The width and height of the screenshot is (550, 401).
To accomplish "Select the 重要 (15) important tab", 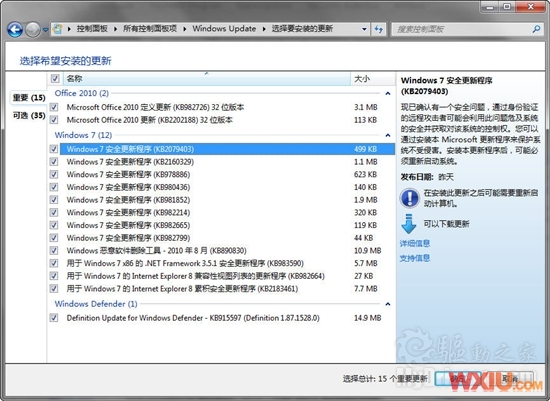I will 29,98.
